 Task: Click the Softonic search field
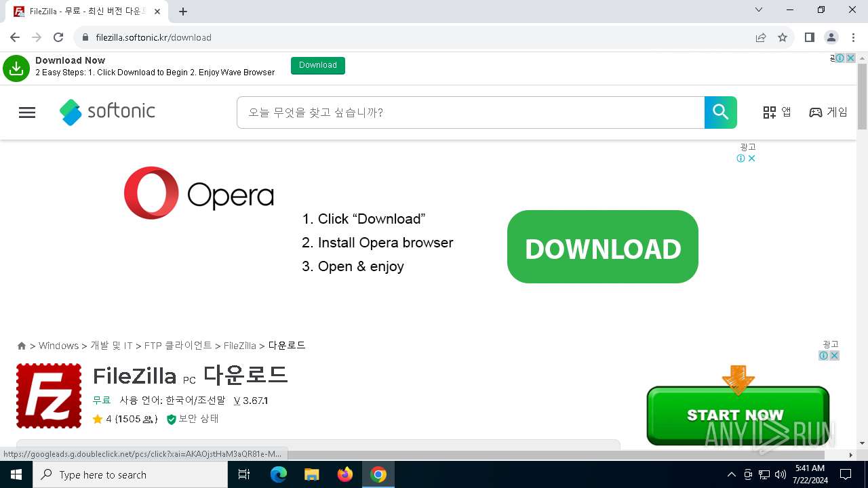[471, 113]
